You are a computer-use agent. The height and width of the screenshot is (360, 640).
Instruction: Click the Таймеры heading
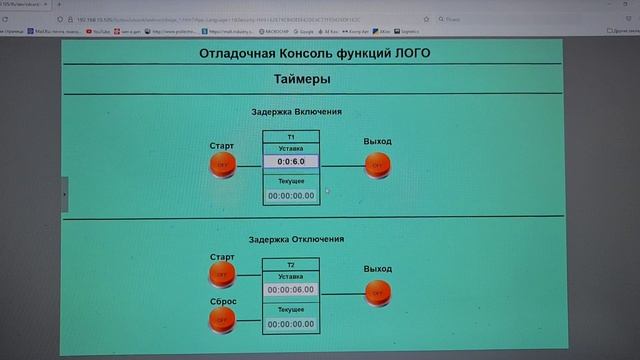tap(302, 79)
